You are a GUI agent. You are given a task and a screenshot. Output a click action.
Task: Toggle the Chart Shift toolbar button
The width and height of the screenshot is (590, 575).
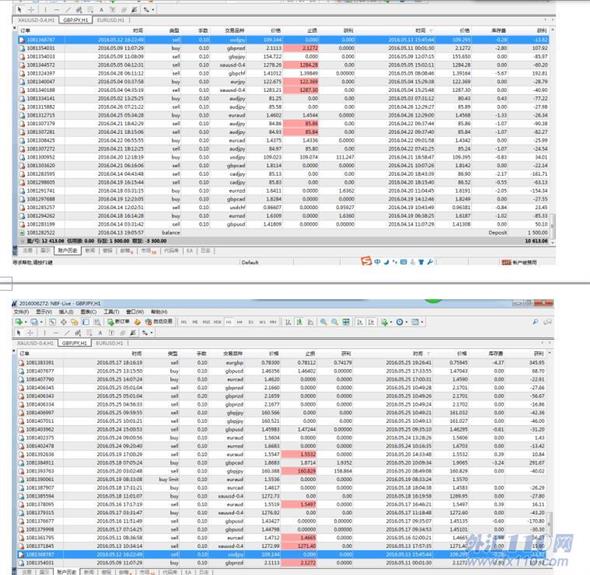[x=371, y=322]
